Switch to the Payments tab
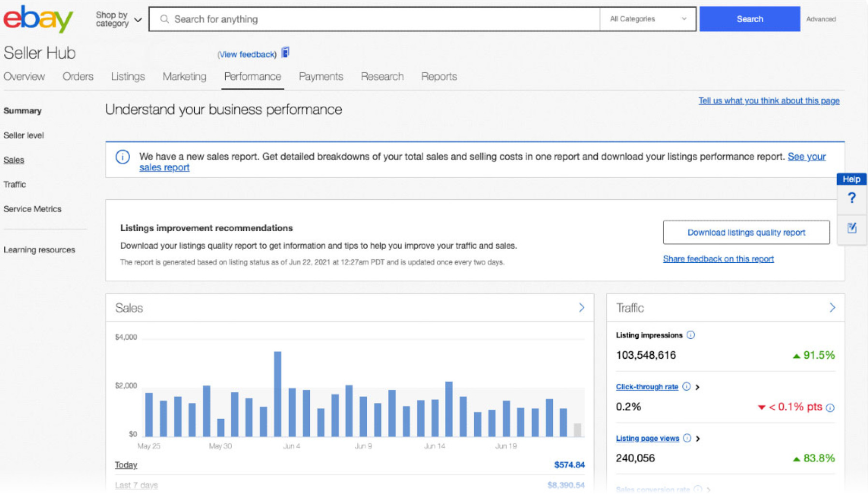This screenshot has width=868, height=494. click(320, 77)
